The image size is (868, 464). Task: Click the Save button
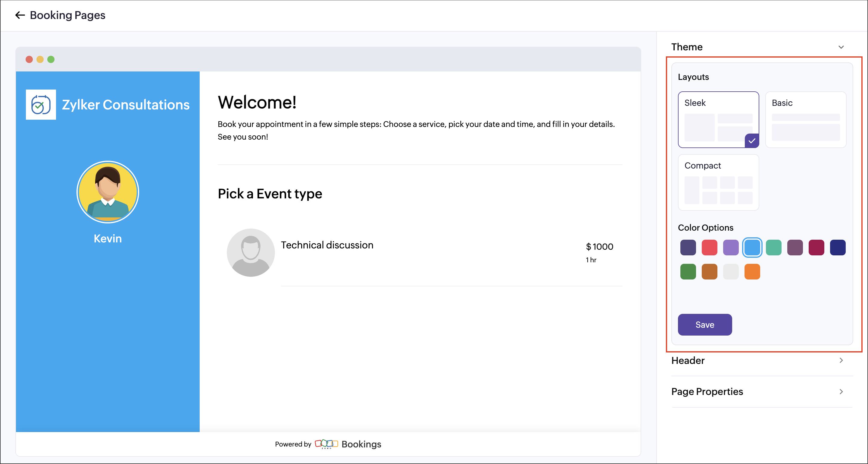click(704, 324)
